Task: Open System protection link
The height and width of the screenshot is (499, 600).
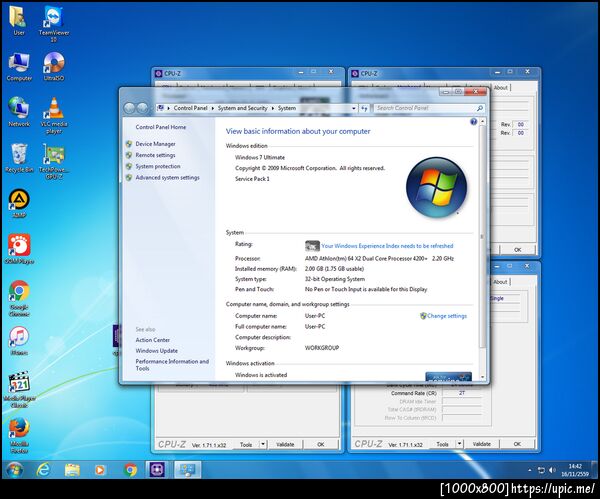Action: [158, 166]
